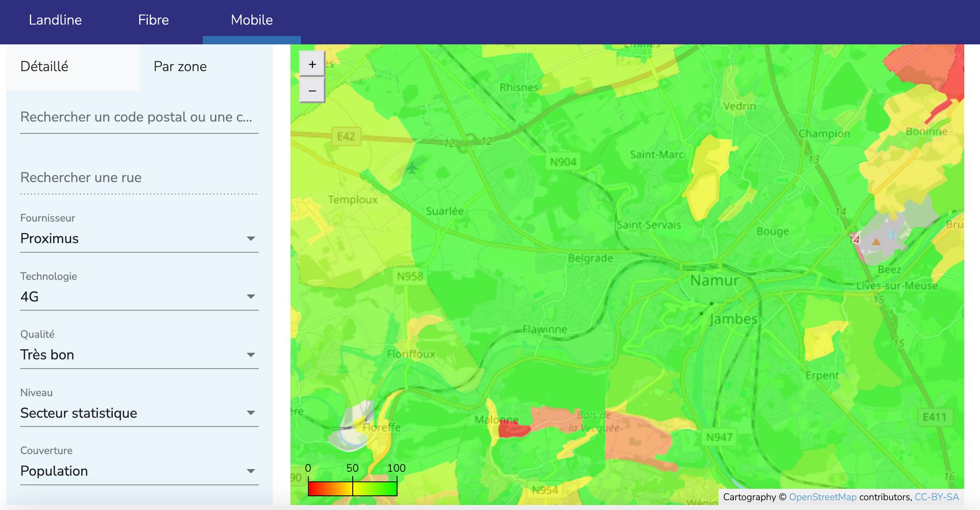980x510 pixels.
Task: Expand the Qualité dropdown showing Très bon
Action: (139, 355)
